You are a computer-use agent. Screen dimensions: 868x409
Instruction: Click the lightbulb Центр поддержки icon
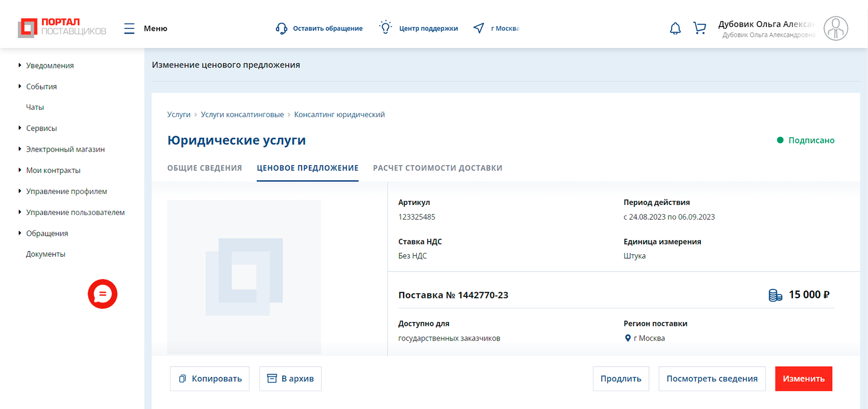386,28
